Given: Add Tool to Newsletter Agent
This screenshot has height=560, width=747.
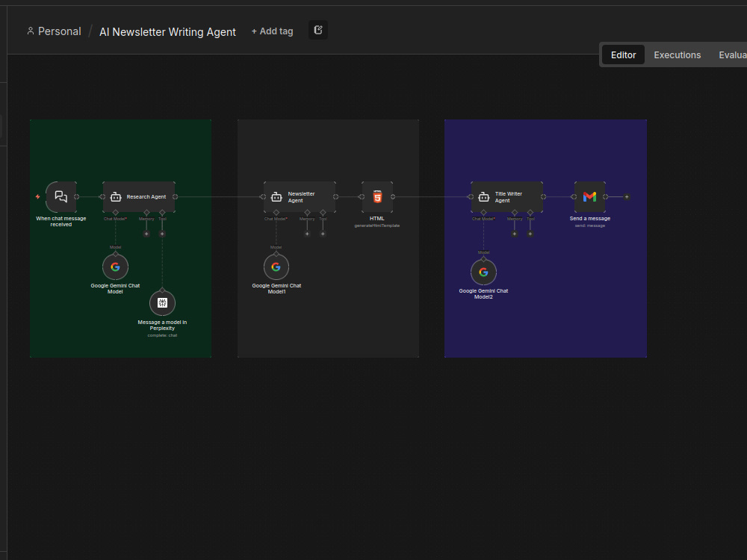Looking at the screenshot, I should 323,234.
